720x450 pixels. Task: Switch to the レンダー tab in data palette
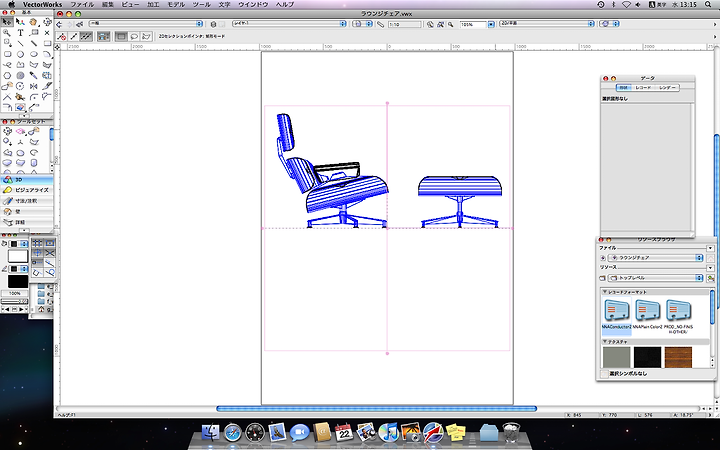(x=667, y=87)
